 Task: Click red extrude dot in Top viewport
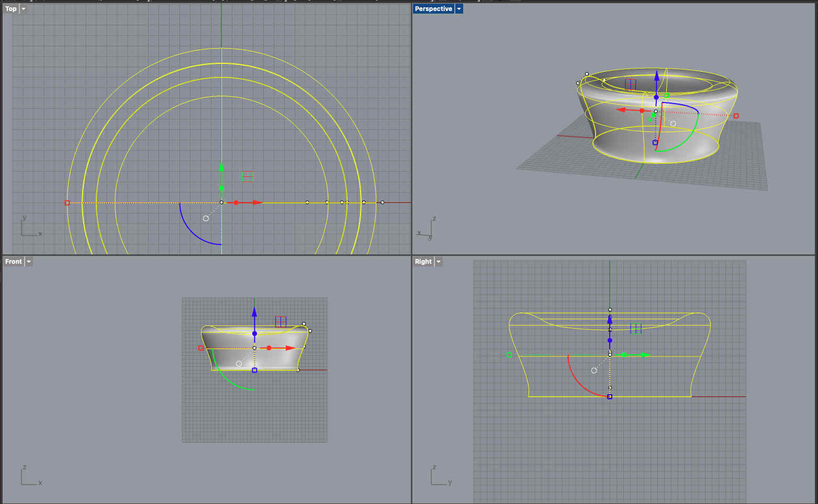(x=236, y=203)
